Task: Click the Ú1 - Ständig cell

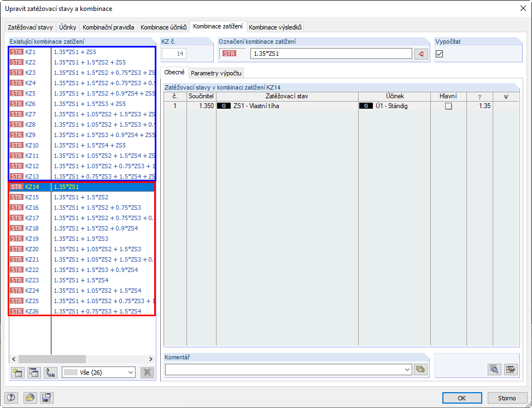Action: coord(394,106)
